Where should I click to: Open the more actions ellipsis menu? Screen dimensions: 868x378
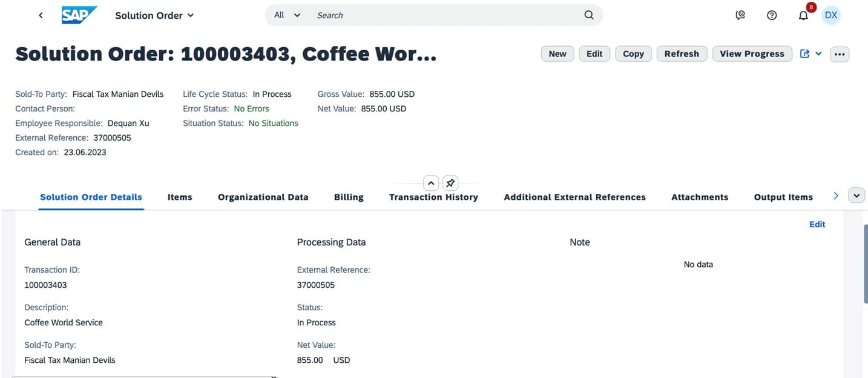coord(840,54)
